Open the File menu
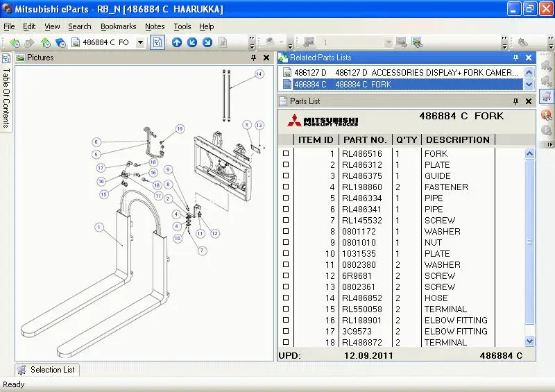The height and width of the screenshot is (392, 555). tap(9, 26)
